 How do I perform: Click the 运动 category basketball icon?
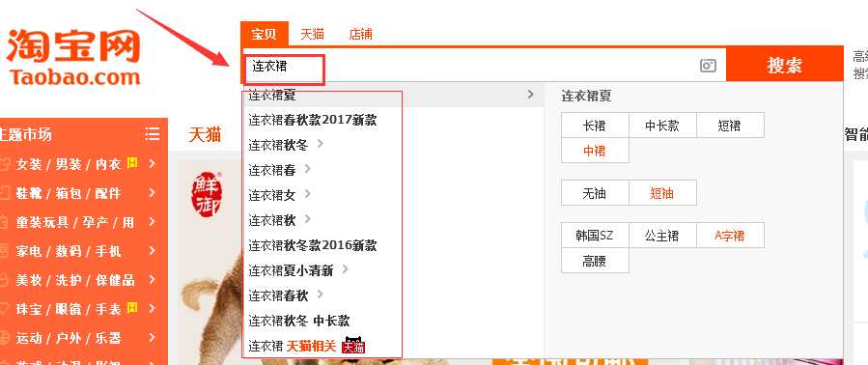[5, 337]
